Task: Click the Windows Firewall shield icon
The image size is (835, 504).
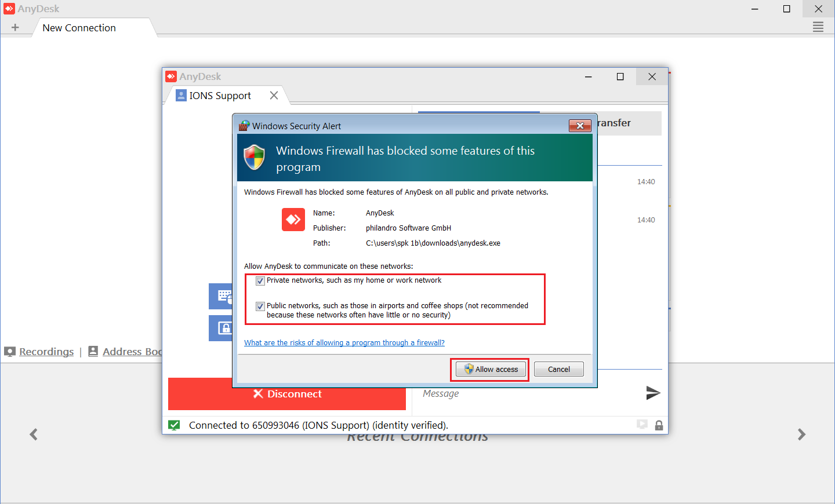Action: pos(255,157)
